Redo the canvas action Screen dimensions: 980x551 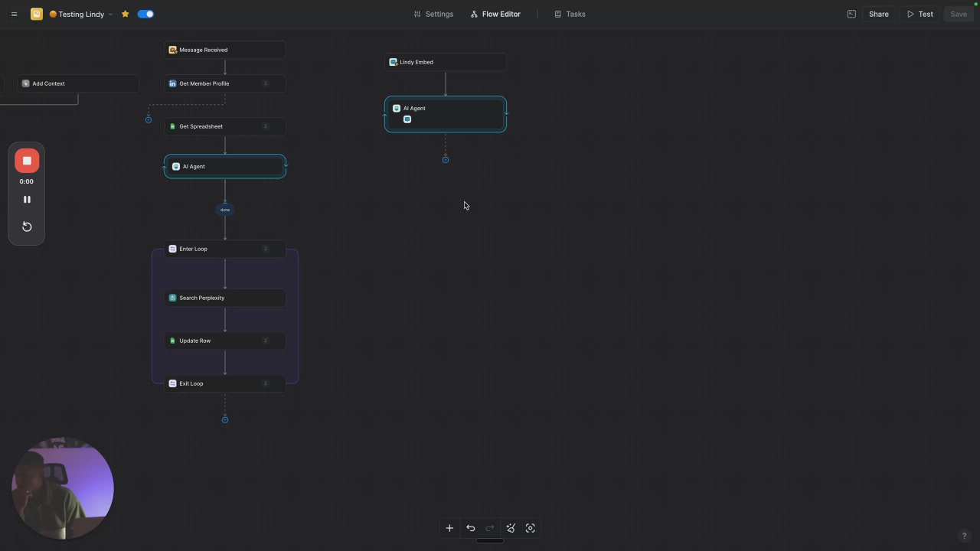[490, 528]
